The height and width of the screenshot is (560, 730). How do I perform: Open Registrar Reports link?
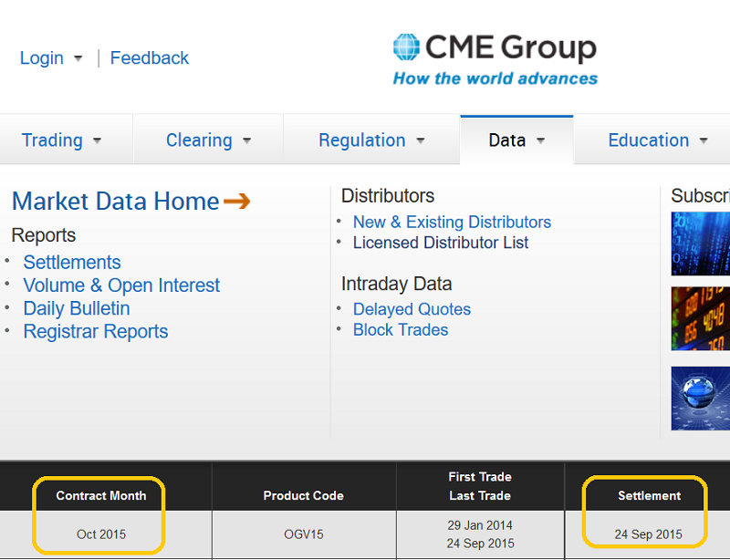click(96, 331)
